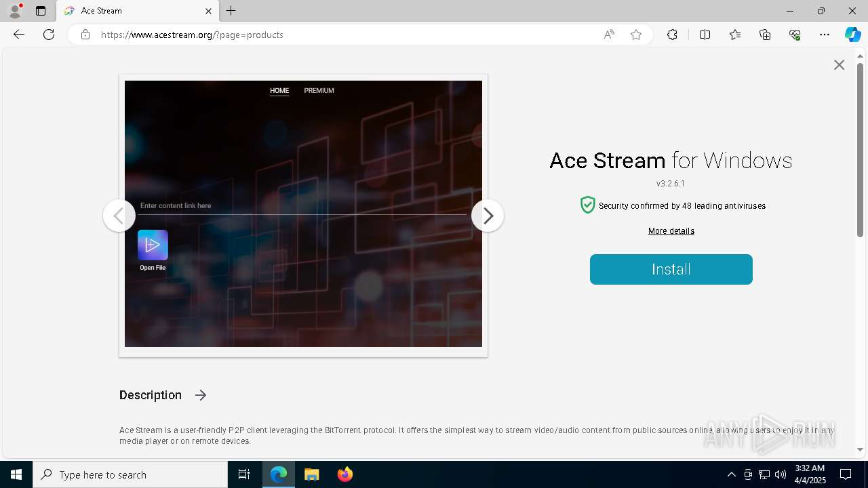Open the Collections panel
The image size is (868, 488).
[x=765, y=35]
